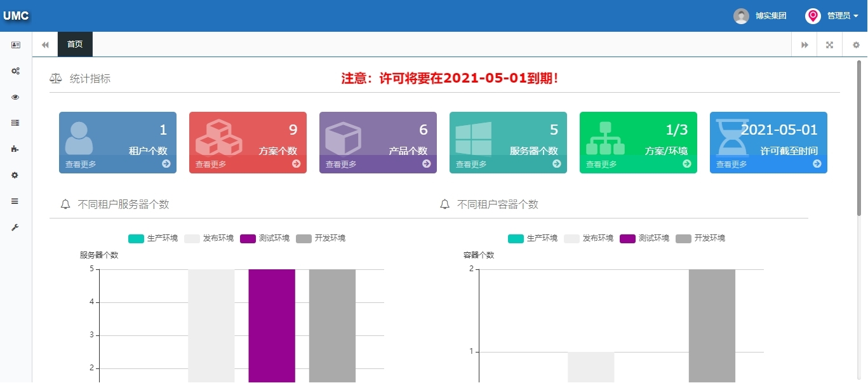Image resolution: width=868 pixels, height=383 pixels.
Task: Open tab settings gear icon
Action: pos(856,44)
